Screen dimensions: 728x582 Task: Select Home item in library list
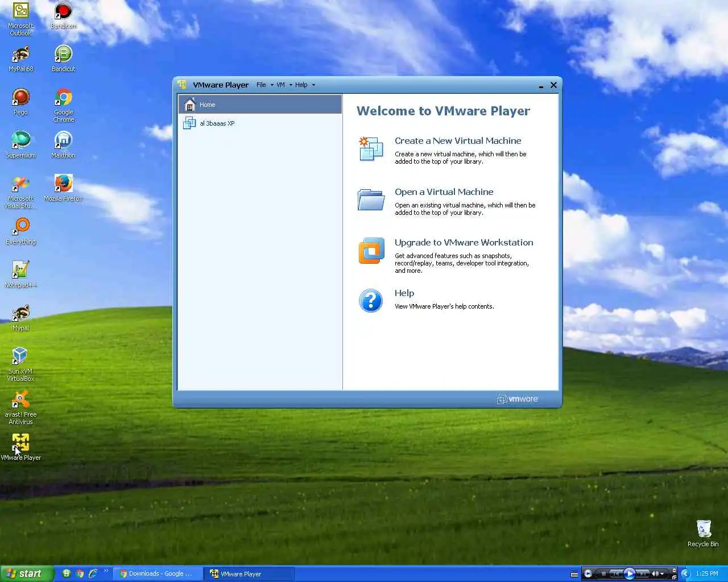pyautogui.click(x=260, y=105)
